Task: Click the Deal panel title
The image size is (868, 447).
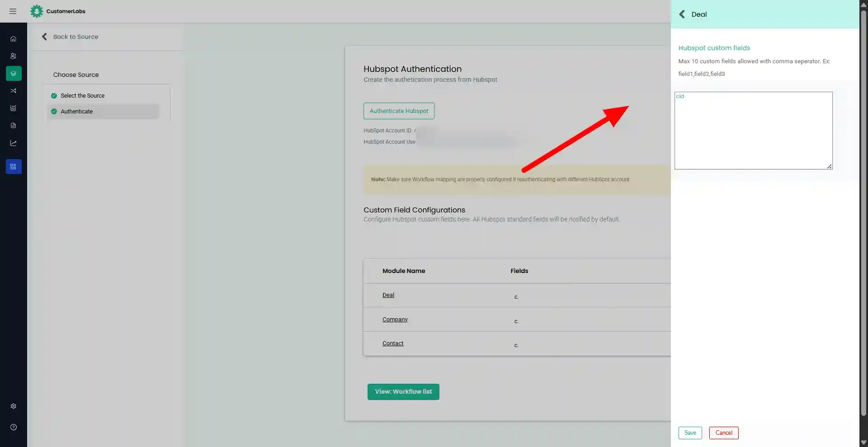Action: tap(699, 14)
